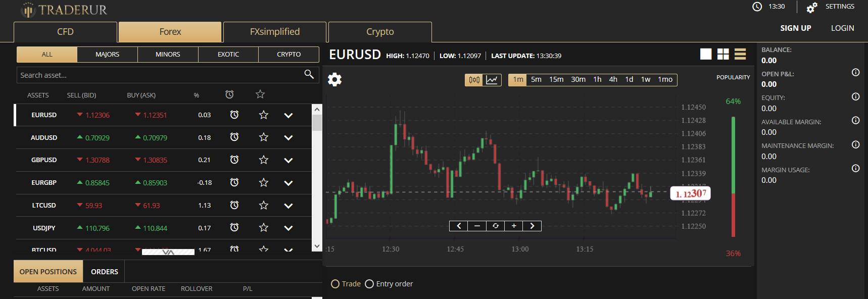
Task: Set price alert for EURUSD
Action: tap(234, 115)
